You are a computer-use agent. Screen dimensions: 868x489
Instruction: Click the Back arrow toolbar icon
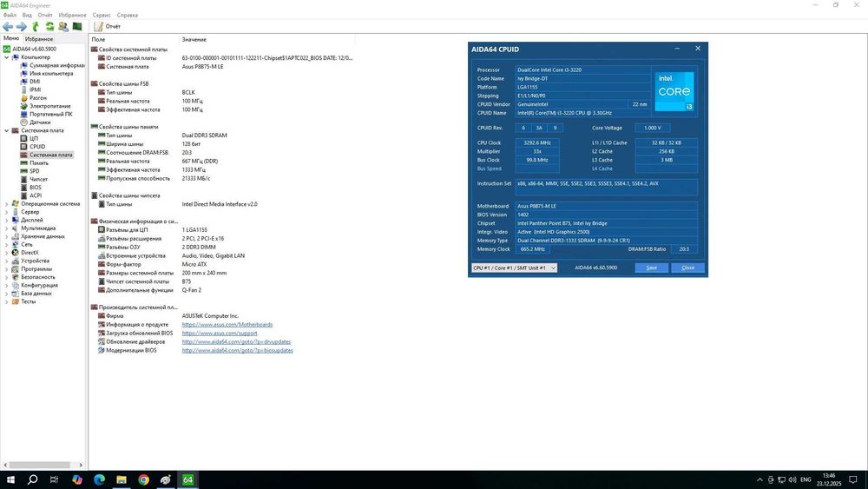[x=8, y=27]
